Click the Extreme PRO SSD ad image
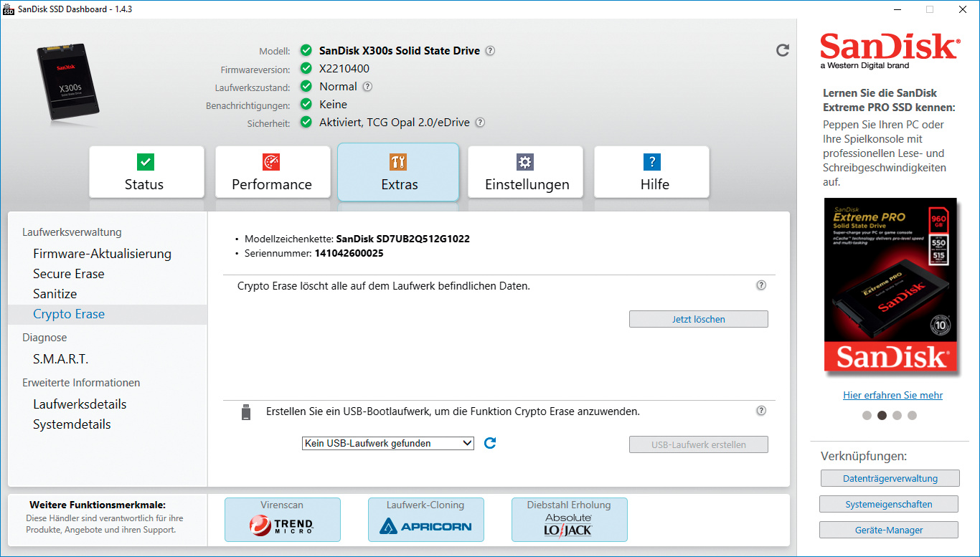Screen dimensions: 980x557 (x=890, y=285)
